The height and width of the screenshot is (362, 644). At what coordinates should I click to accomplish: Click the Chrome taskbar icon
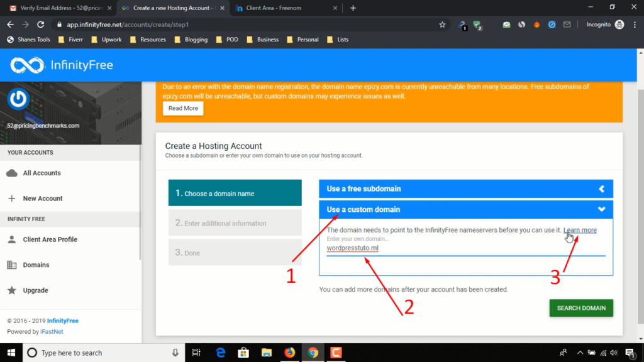[313, 353]
